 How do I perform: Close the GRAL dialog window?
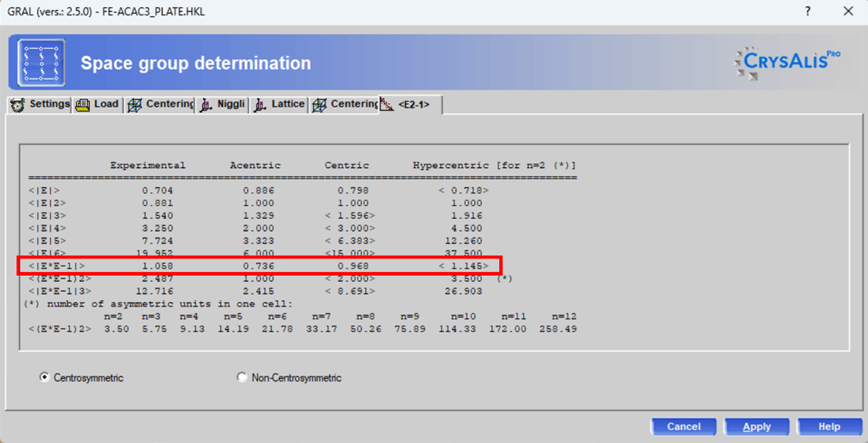pyautogui.click(x=848, y=12)
